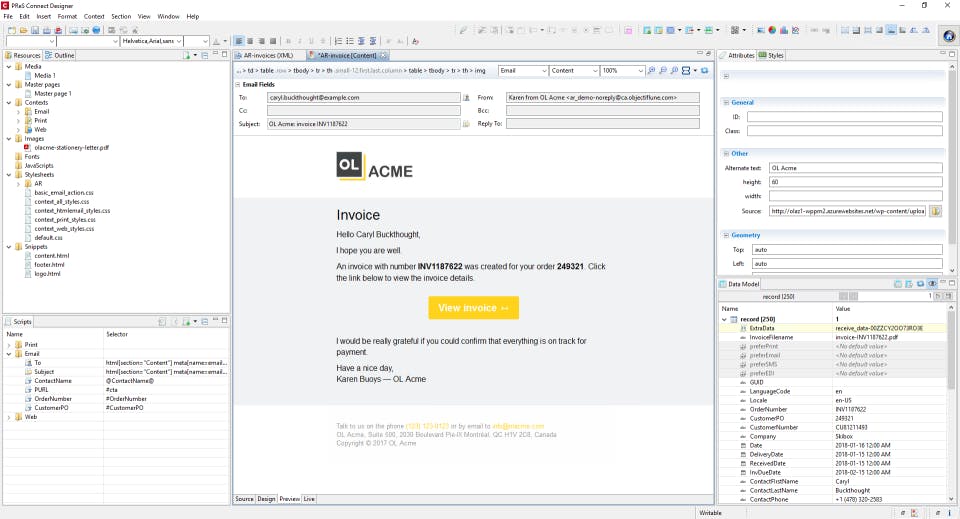Open the 100% zoom level dropdown
This screenshot has height=519, width=960.
point(640,71)
